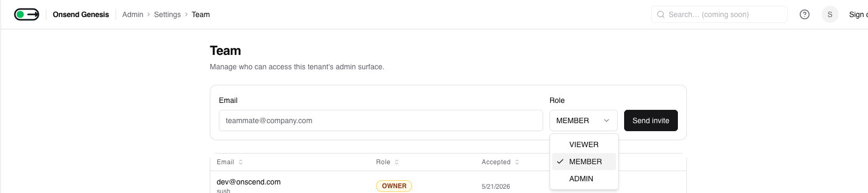Click the OWNER role badge
Screen dimensions: 868x193
pyautogui.click(x=394, y=186)
